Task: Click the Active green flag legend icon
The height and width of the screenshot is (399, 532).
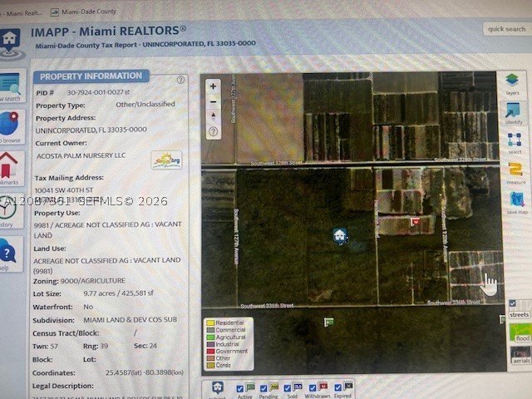Action: (250, 387)
